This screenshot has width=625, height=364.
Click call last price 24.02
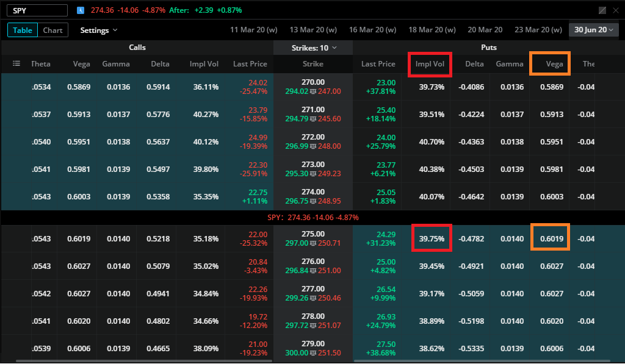pyautogui.click(x=258, y=83)
